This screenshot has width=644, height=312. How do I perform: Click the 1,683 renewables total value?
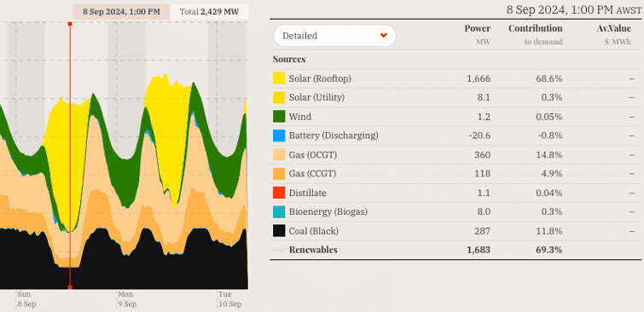click(x=479, y=250)
